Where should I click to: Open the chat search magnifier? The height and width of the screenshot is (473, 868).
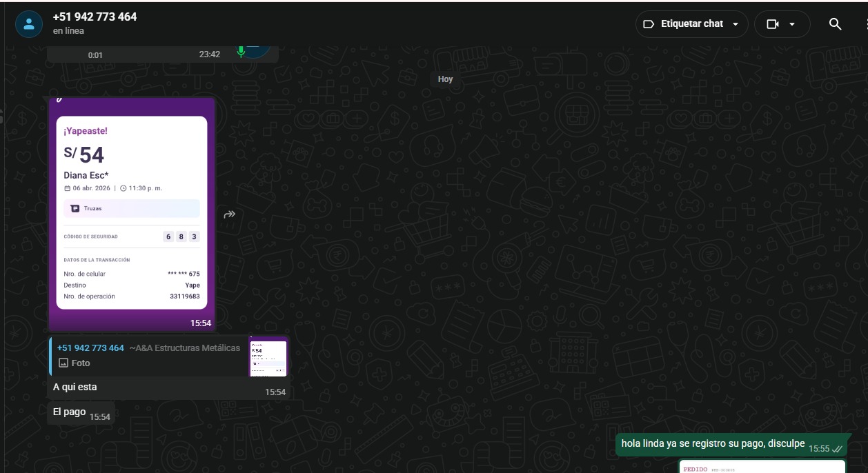click(x=835, y=24)
